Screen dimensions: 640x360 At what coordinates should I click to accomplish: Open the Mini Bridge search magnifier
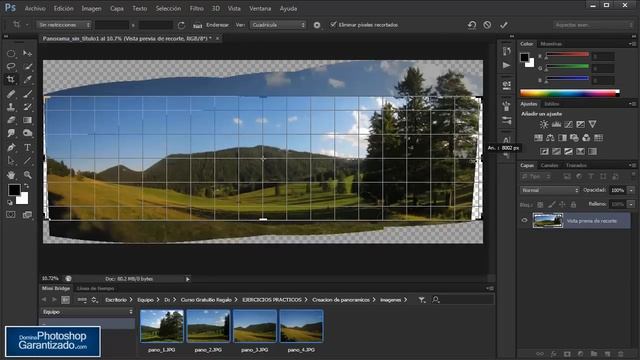[x=436, y=300]
